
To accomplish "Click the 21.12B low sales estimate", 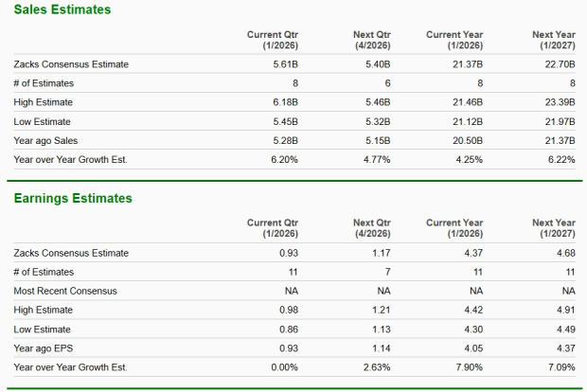I will (x=470, y=121).
